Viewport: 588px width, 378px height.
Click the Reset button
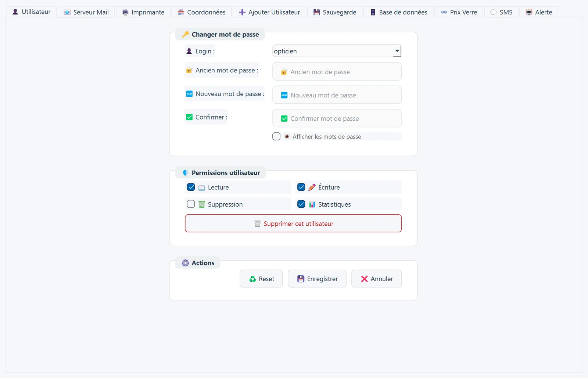tap(261, 279)
